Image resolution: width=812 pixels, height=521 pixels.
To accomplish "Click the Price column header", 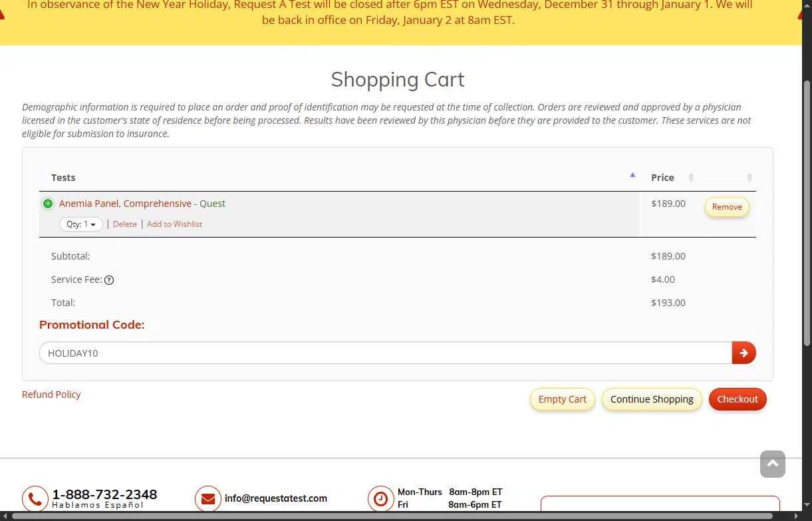I will 662,178.
